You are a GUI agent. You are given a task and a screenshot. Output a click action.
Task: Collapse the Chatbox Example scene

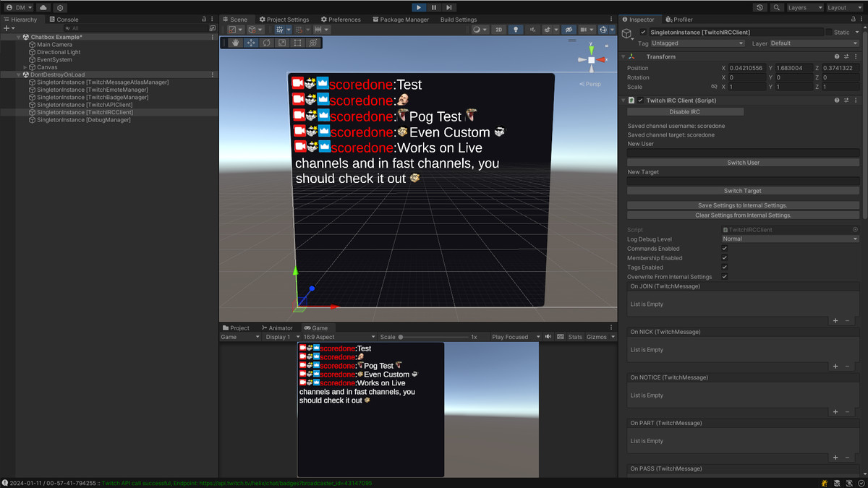point(19,37)
